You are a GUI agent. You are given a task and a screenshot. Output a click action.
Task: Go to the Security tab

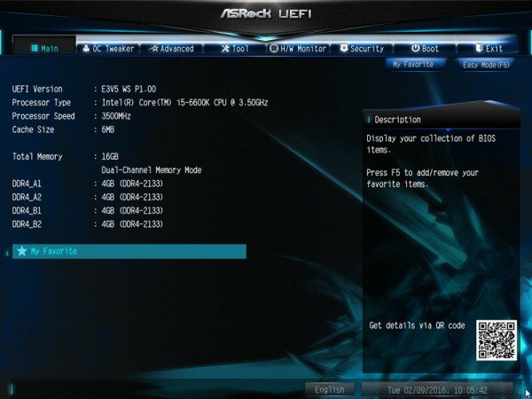point(362,49)
